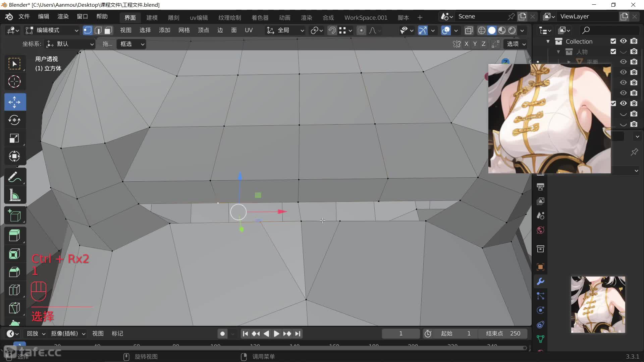This screenshot has width=644, height=362.
Task: Switch to vertex select mode
Action: tap(88, 31)
